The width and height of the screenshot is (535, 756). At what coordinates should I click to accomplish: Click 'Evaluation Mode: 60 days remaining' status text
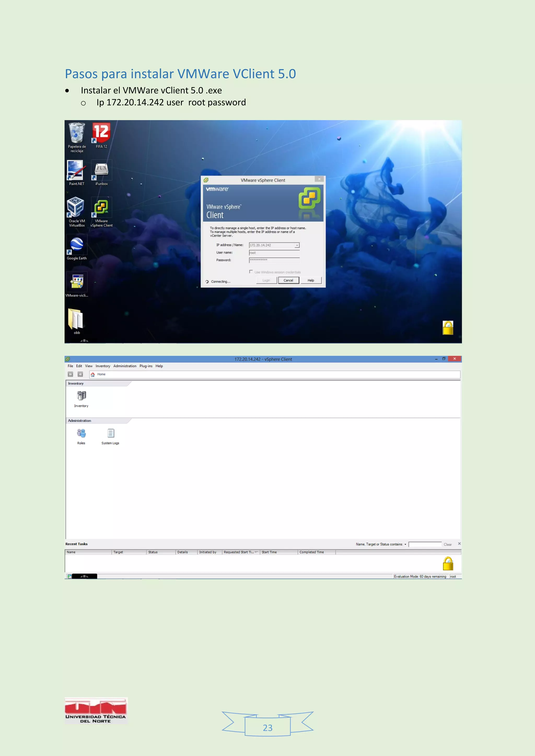coord(420,577)
